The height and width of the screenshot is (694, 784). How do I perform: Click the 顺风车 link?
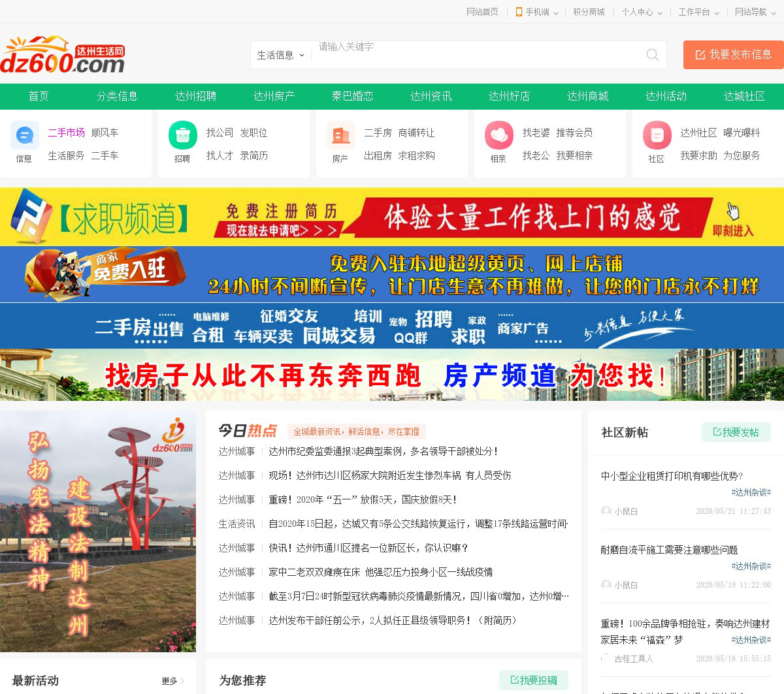point(105,133)
